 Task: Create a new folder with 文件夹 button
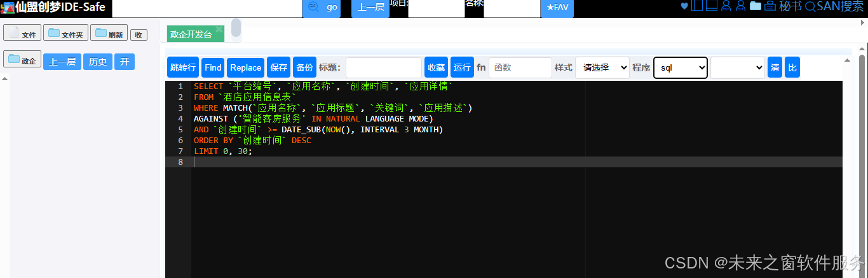pyautogui.click(x=65, y=33)
